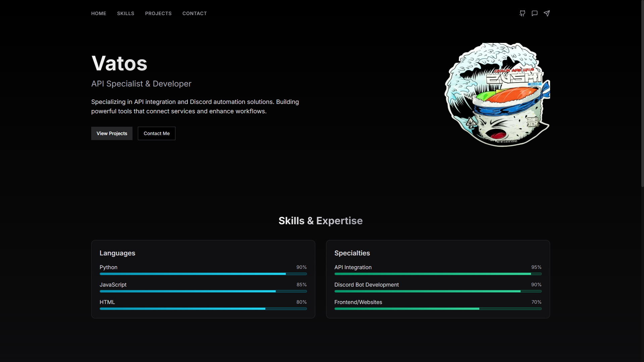Go to the HOME nav item
This screenshot has height=362, width=644.
click(x=99, y=13)
